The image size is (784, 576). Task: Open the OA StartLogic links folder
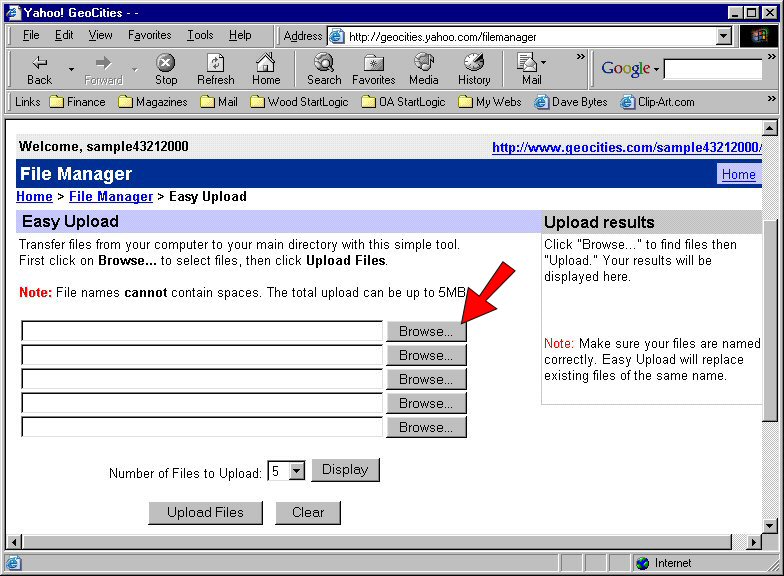(403, 102)
